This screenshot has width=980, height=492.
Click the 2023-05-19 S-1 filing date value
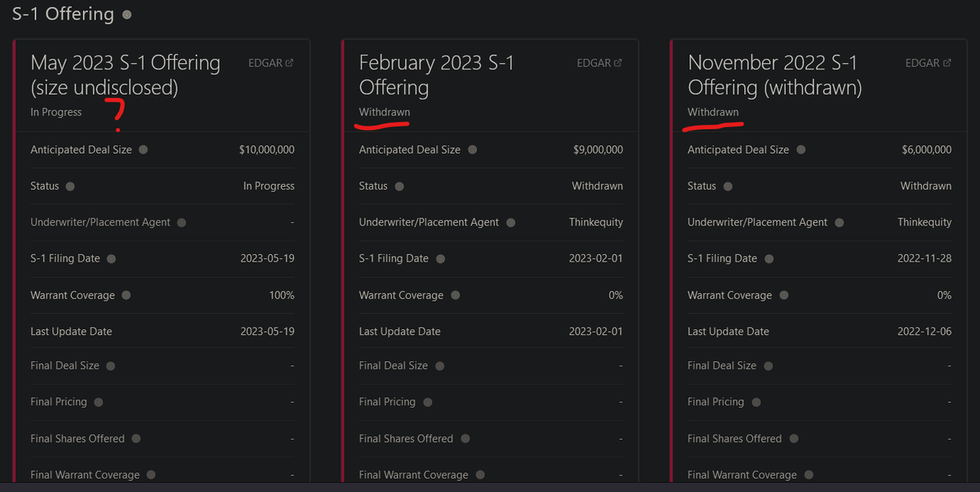coord(267,258)
